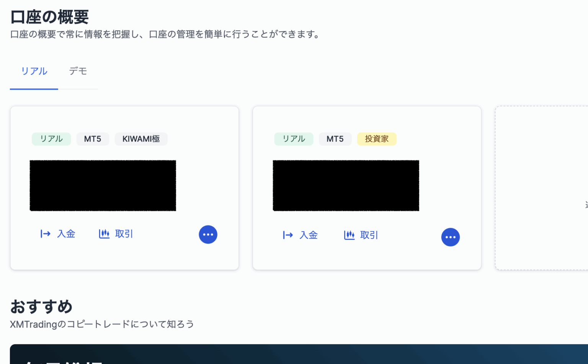
Task: Click the MT5 badge on the first account card
Action: [93, 139]
